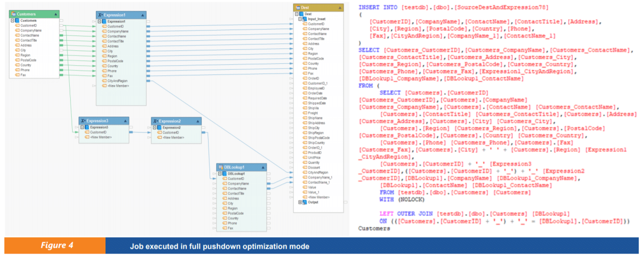
Task: Select <New Member> in Expression2
Action: 173,138
